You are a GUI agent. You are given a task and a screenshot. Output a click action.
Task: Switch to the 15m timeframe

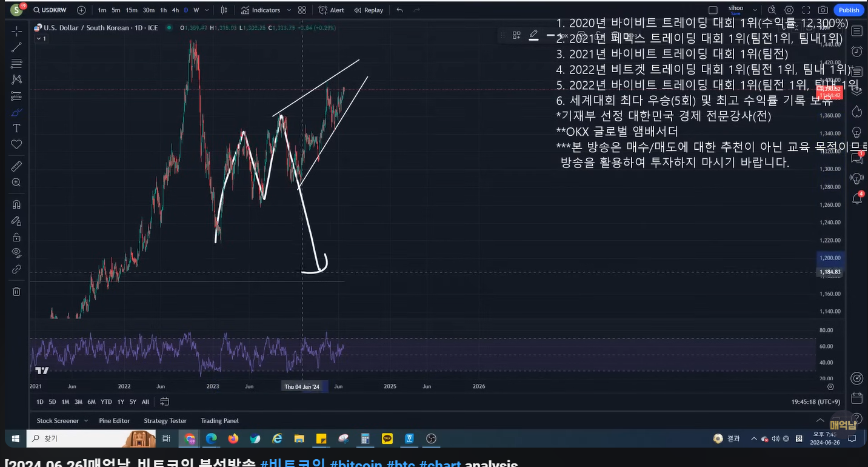(132, 10)
